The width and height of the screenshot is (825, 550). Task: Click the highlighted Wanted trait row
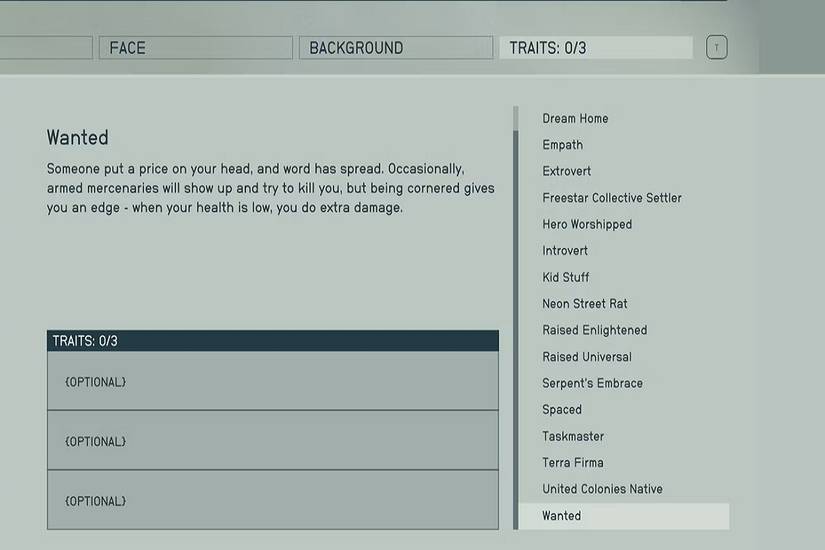click(624, 516)
